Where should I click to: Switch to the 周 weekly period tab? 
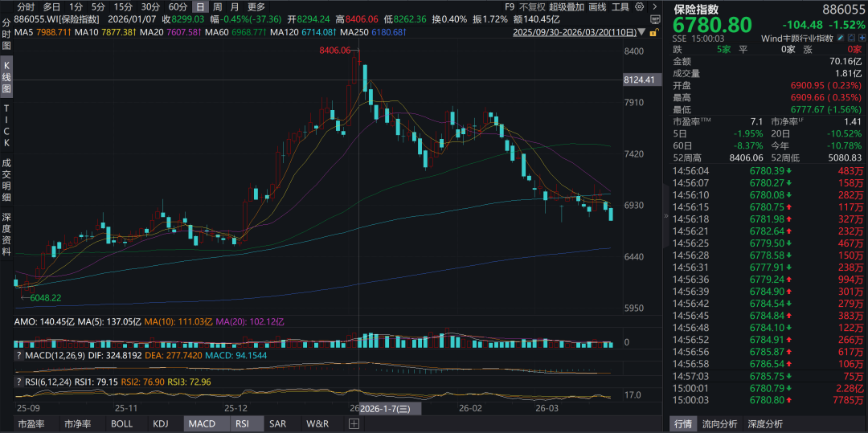[x=218, y=6]
